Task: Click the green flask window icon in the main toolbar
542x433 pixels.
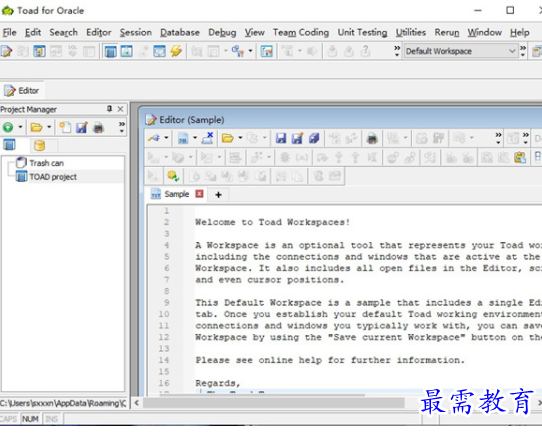Action: (x=126, y=51)
